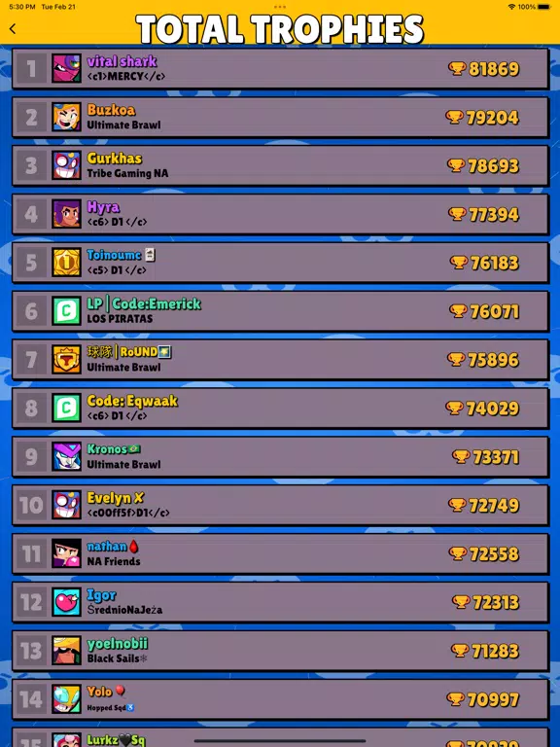Viewport: 560px width, 747px height.
Task: Tap the 79204 trophy count
Action: [x=492, y=117]
